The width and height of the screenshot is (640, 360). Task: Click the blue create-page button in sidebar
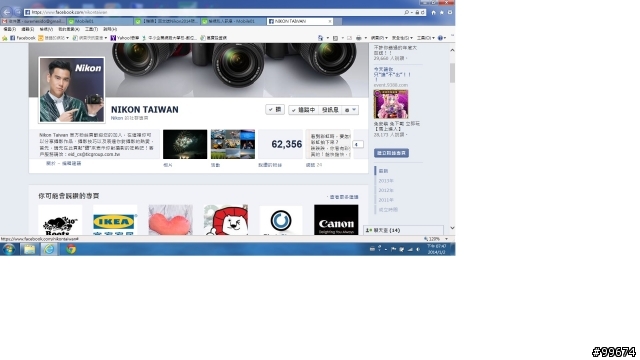point(391,153)
